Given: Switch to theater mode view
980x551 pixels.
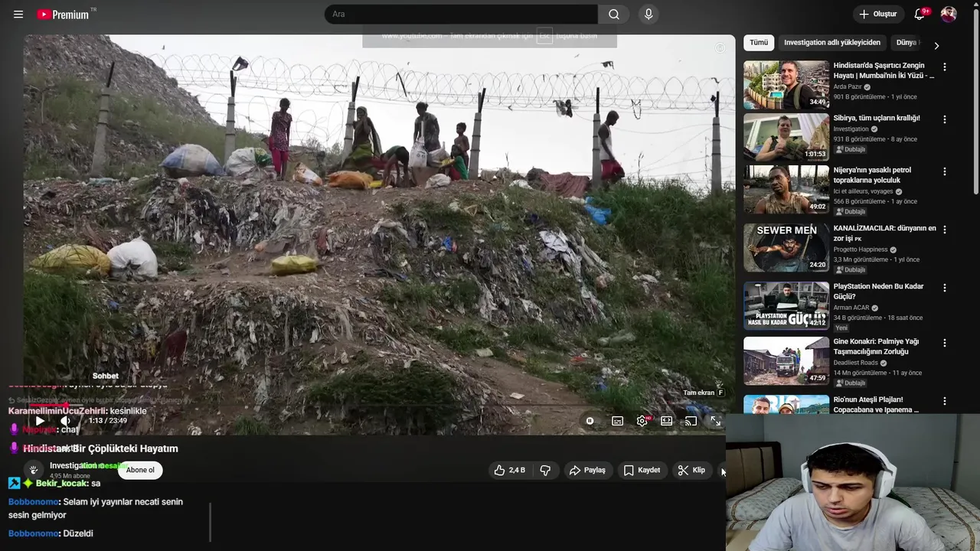Looking at the screenshot, I should tap(667, 421).
